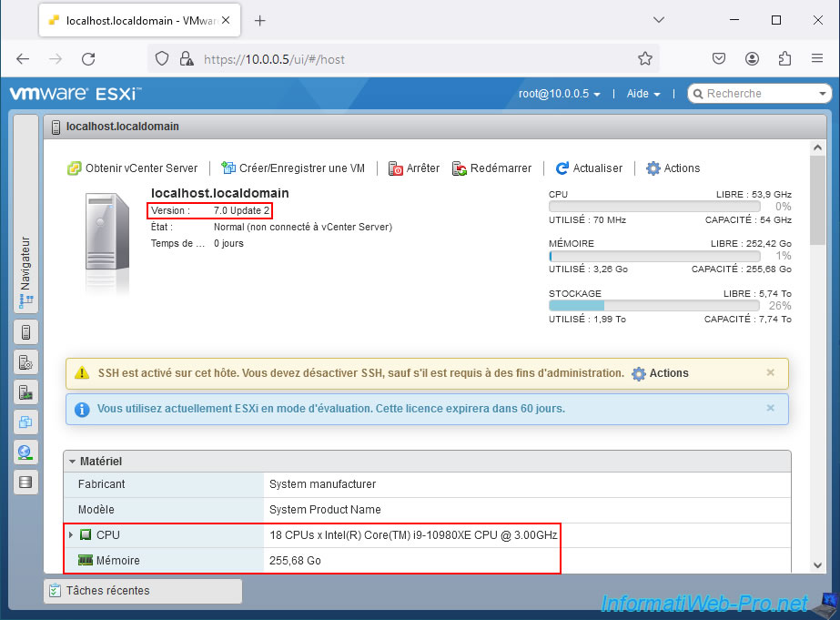840x620 pixels.
Task: Click Arrêter to shut down host
Action: pos(414,168)
